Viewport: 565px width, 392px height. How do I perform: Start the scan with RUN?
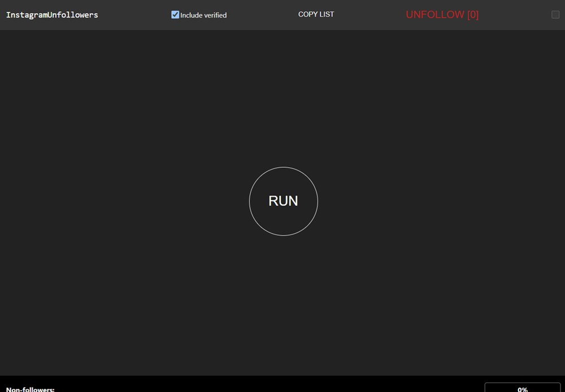click(x=283, y=201)
